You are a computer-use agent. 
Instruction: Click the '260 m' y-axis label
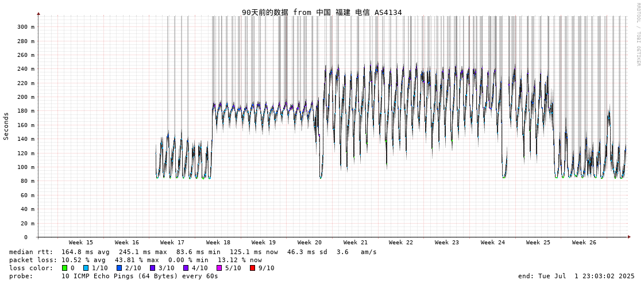[25, 55]
